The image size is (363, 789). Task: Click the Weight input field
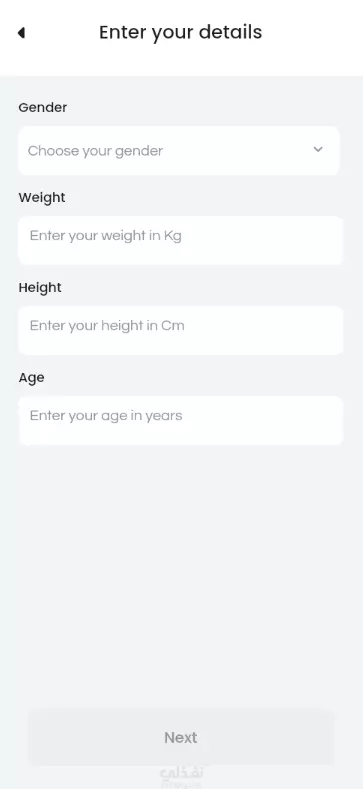point(181,241)
